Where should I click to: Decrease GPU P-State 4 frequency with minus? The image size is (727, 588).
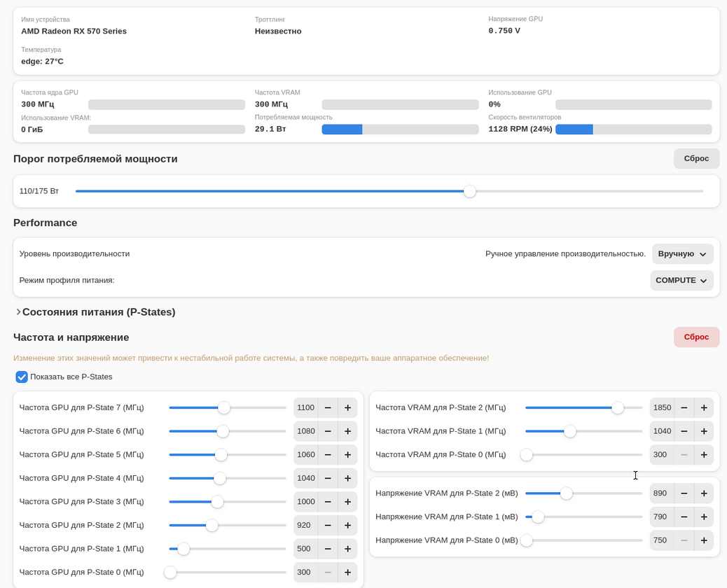click(328, 478)
